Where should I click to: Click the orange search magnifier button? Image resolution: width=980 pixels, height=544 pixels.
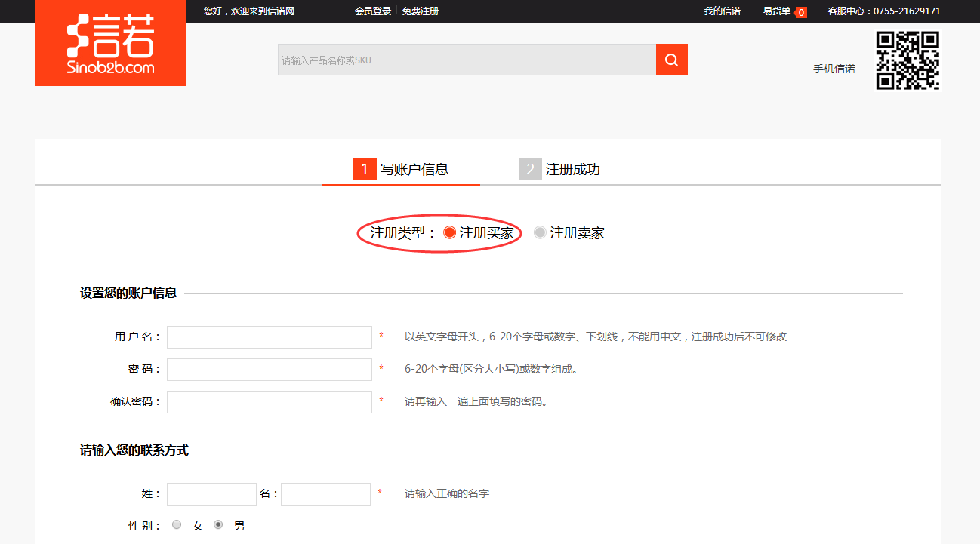671,60
